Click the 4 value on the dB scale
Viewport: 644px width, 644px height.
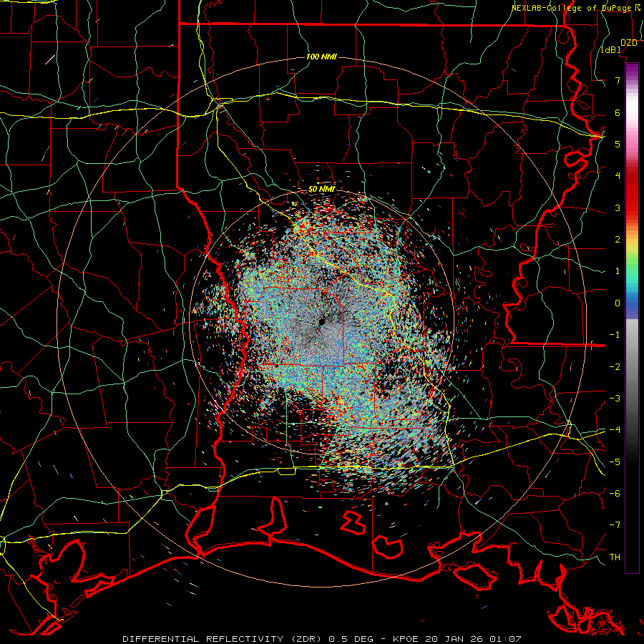click(618, 176)
